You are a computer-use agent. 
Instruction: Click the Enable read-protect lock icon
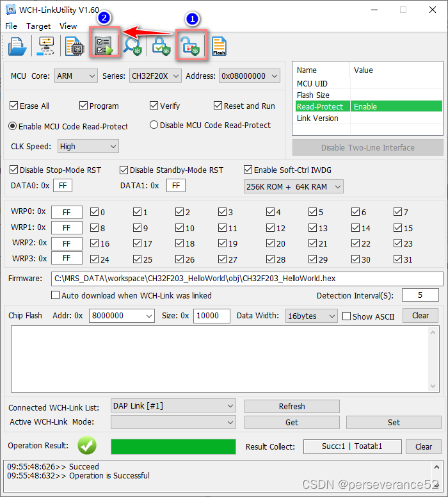[161, 46]
